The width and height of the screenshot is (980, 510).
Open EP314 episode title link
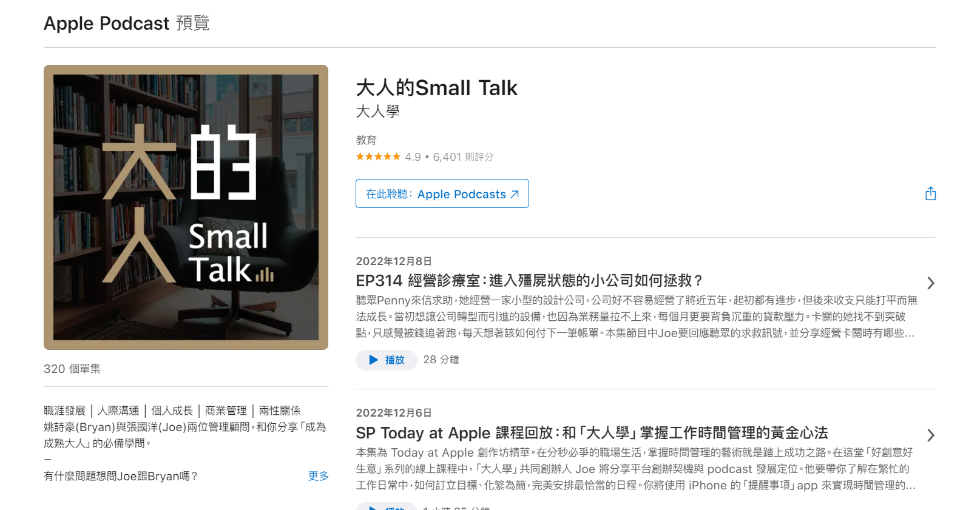[x=529, y=281]
